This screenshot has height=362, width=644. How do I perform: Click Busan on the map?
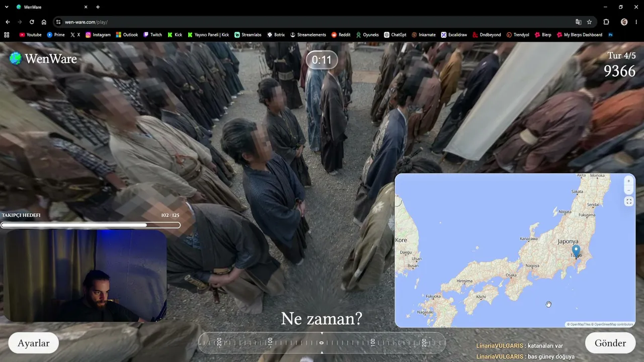pyautogui.click(x=413, y=265)
